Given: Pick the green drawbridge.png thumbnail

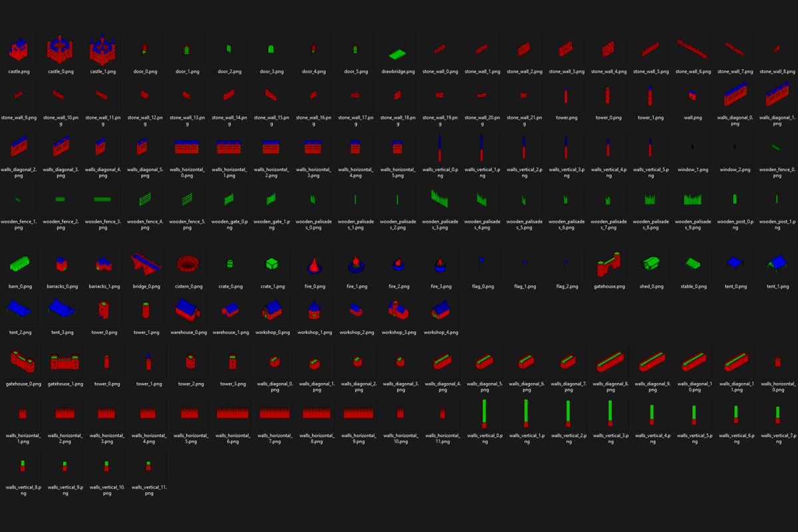Looking at the screenshot, I should click(398, 54).
